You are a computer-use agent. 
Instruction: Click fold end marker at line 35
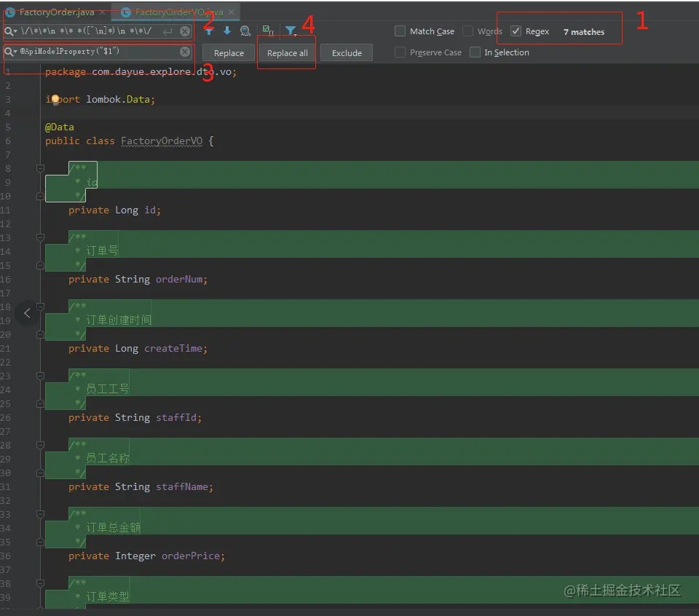click(40, 542)
